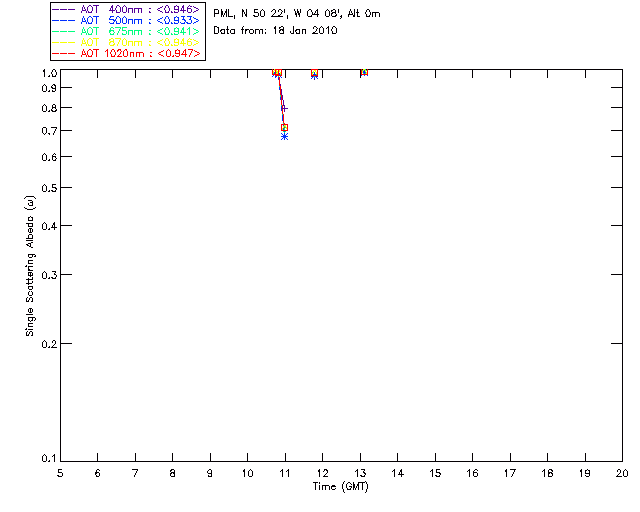Click the y-axis tick label 0.1

click(49, 459)
